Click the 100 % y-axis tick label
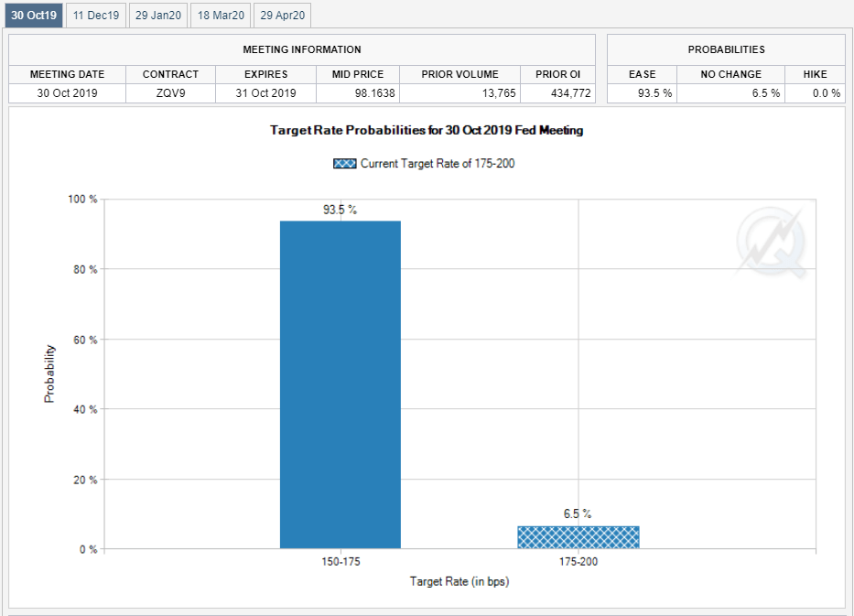The width and height of the screenshot is (854, 616). click(x=82, y=200)
